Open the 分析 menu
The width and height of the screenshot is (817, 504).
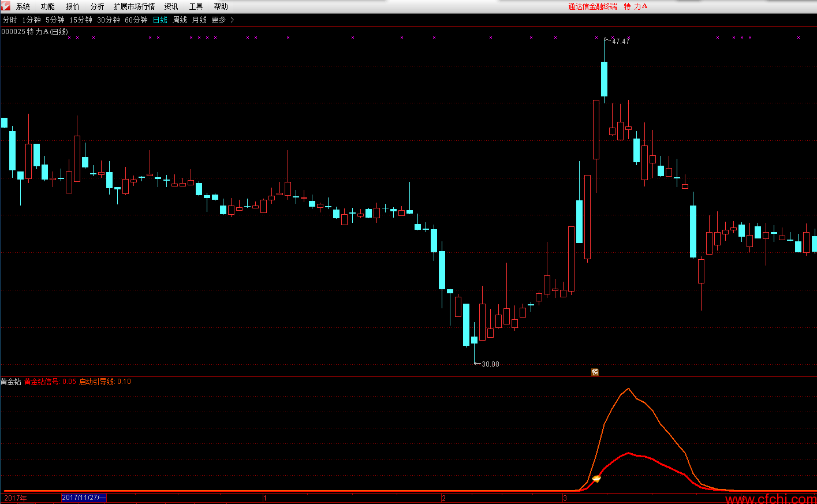98,7
